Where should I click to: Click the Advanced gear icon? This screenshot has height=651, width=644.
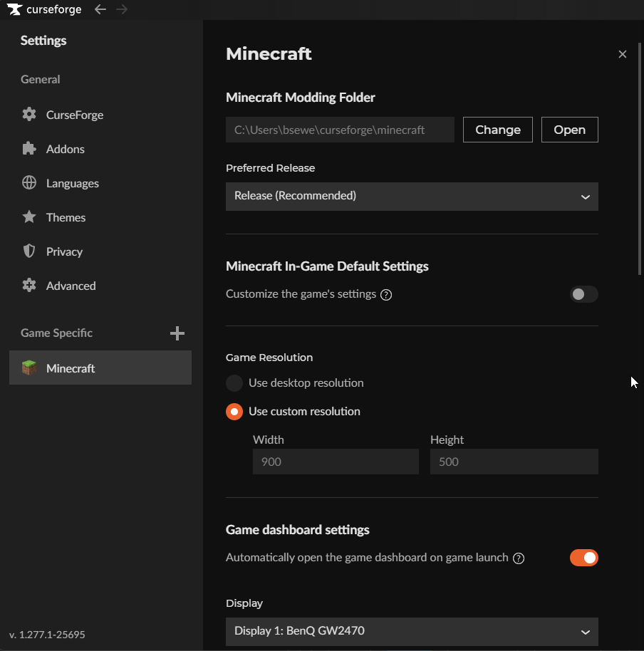pyautogui.click(x=29, y=285)
